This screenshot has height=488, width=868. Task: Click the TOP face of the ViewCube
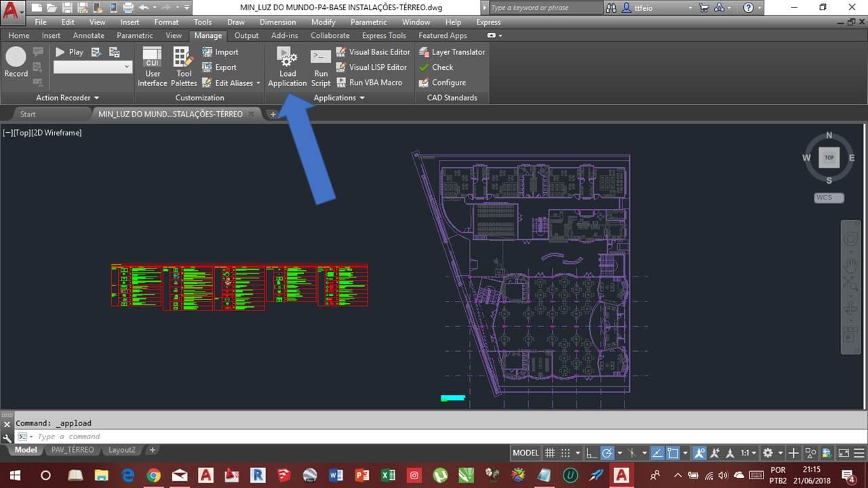(829, 157)
